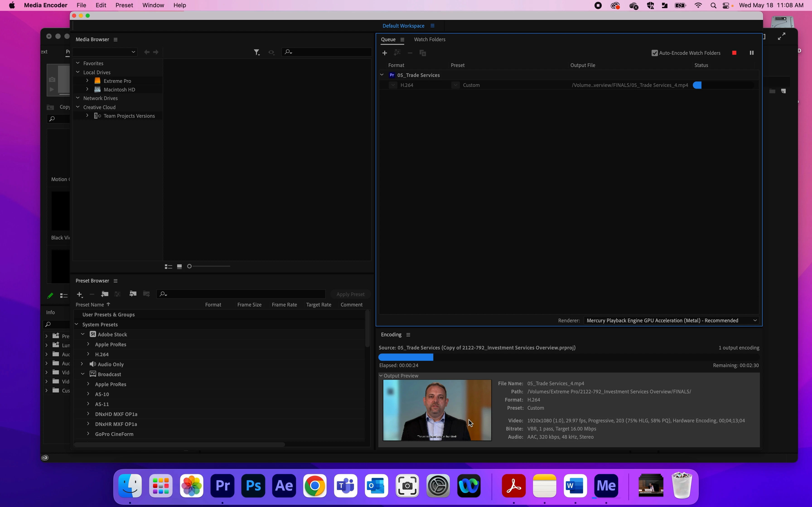Viewport: 812px width, 507px height.
Task: Pause the queue encoding
Action: tap(752, 53)
